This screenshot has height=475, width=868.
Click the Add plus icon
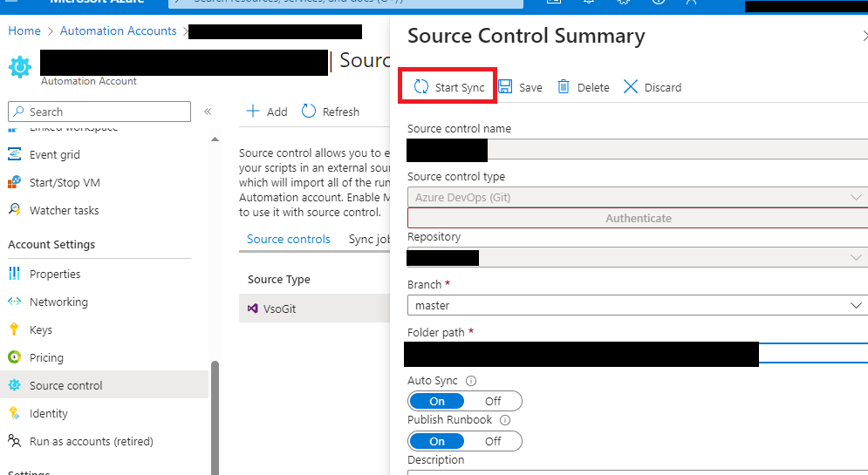(x=252, y=112)
